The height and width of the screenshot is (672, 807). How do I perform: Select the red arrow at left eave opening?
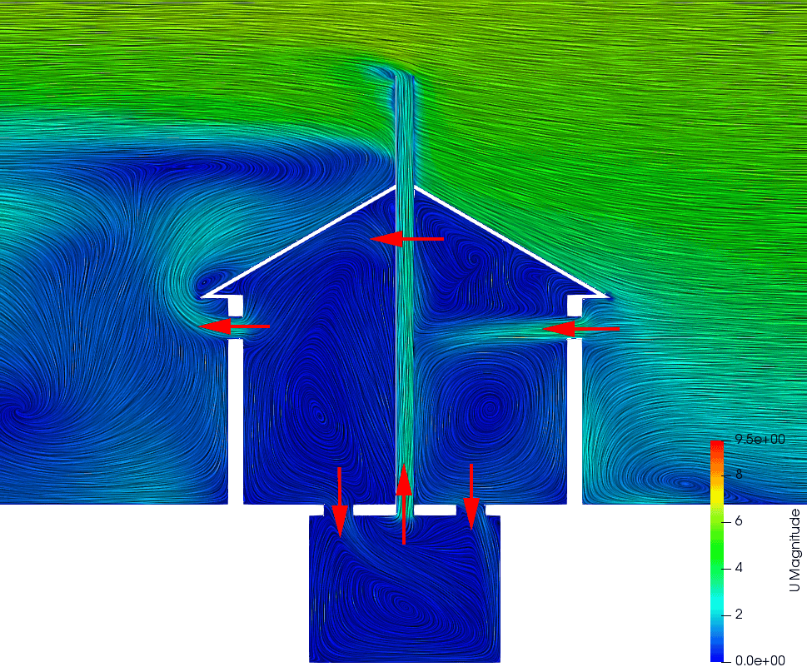click(235, 326)
